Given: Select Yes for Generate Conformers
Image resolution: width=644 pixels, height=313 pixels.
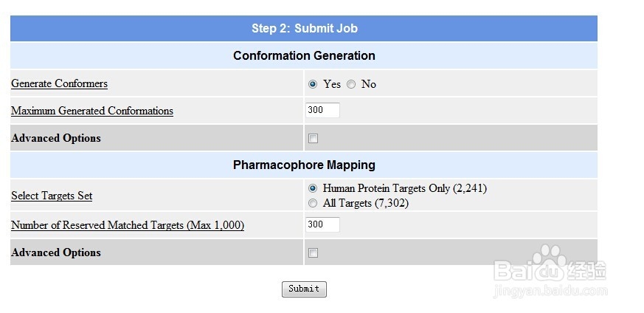Looking at the screenshot, I should (313, 84).
